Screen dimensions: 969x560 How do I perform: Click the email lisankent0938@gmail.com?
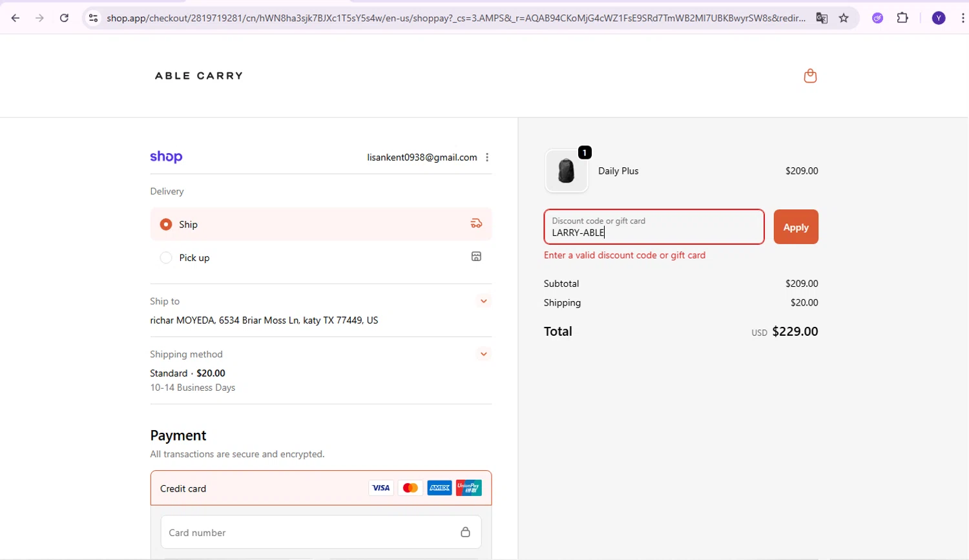coord(422,158)
